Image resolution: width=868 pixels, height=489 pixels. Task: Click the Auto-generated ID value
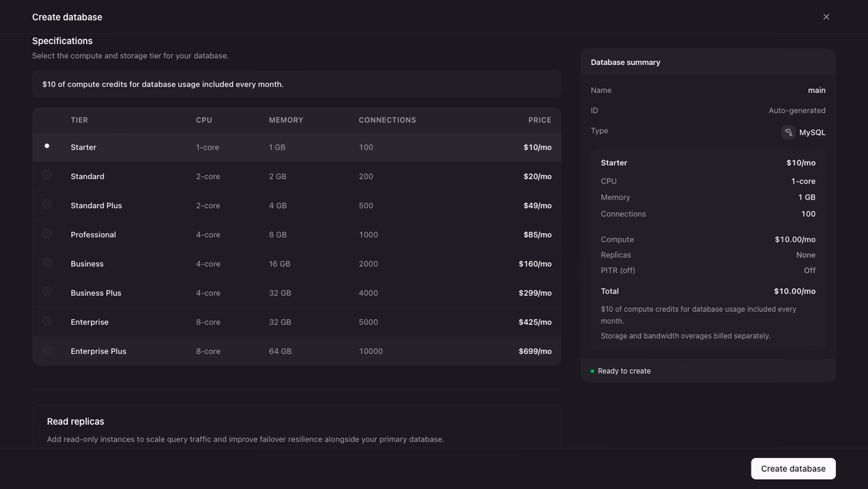tap(797, 111)
